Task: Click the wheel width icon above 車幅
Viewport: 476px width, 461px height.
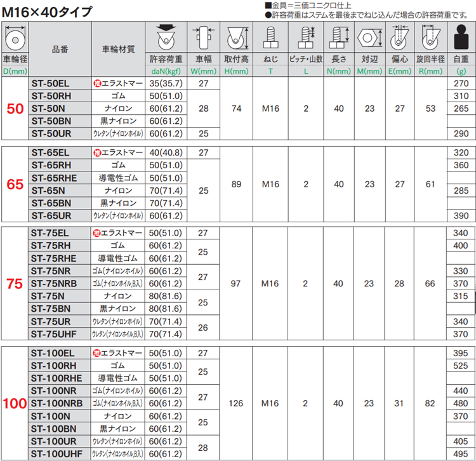Action: click(x=203, y=38)
